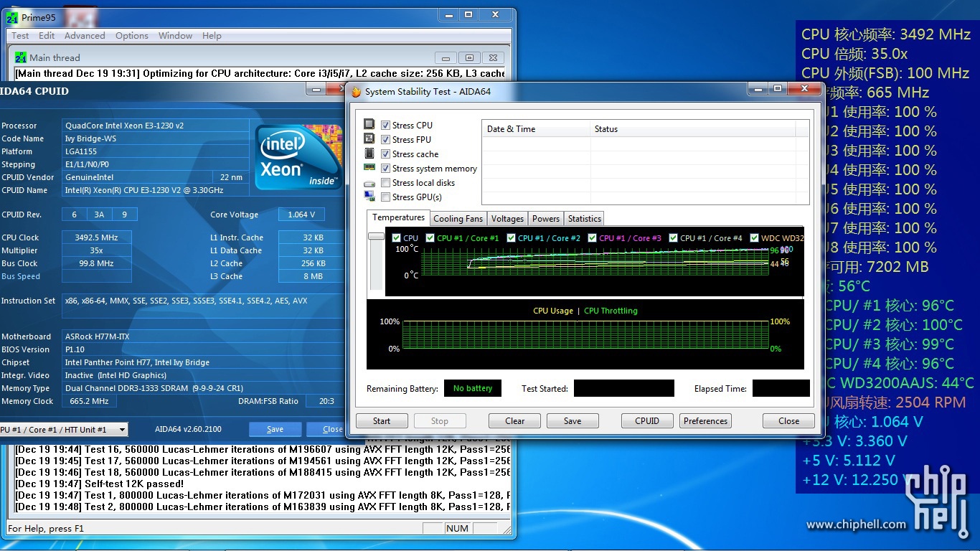This screenshot has height=551, width=980.
Task: Click the Memory Clock 665.2 MHz value
Action: pos(90,401)
